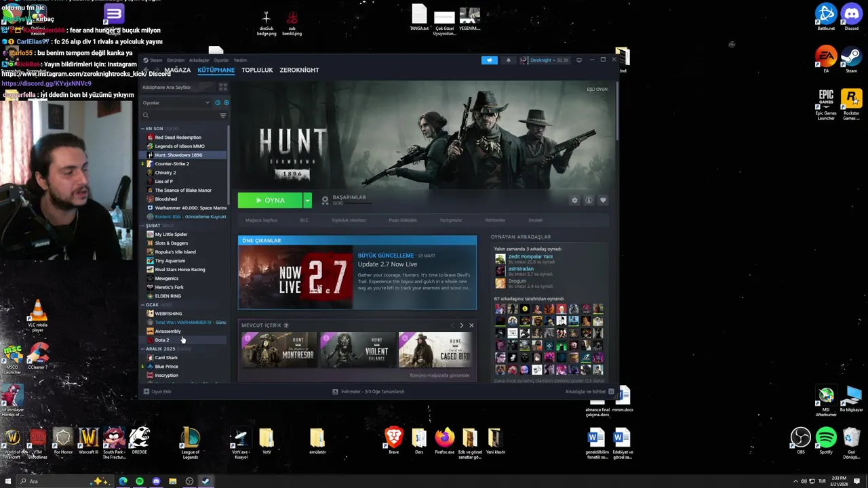Screen dimensions: 868x488
Task: Open the Steam announcements megaphone icon
Action: [x=489, y=60]
